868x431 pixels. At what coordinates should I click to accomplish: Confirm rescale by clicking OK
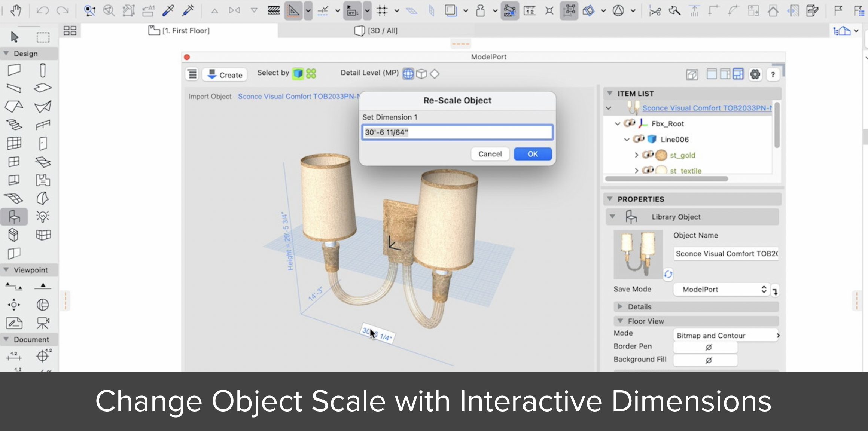(532, 154)
